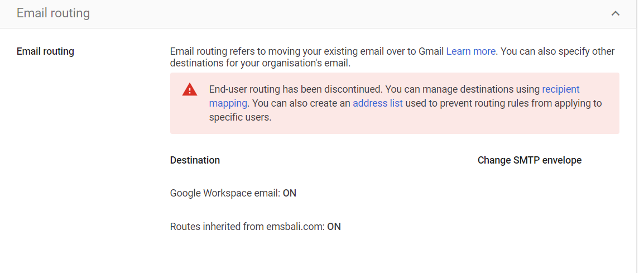Select the bold Email routing side label
The image size is (644, 273).
tap(45, 51)
